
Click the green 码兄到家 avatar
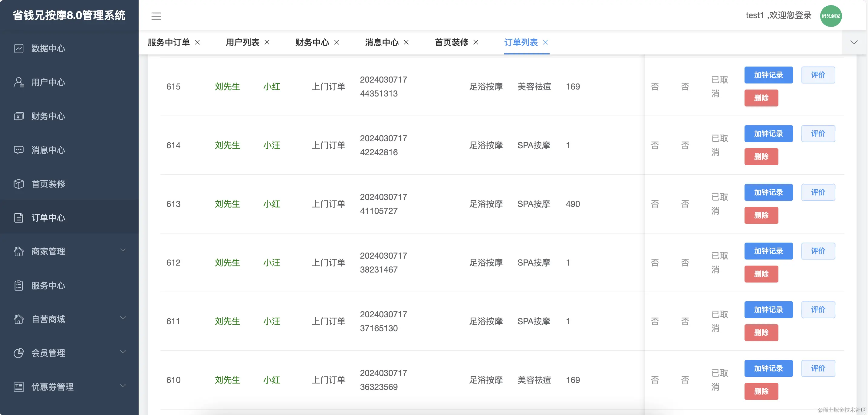point(831,15)
